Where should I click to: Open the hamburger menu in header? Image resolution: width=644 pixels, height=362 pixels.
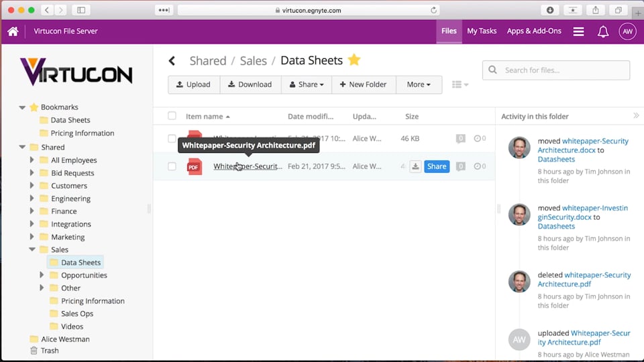pyautogui.click(x=578, y=32)
